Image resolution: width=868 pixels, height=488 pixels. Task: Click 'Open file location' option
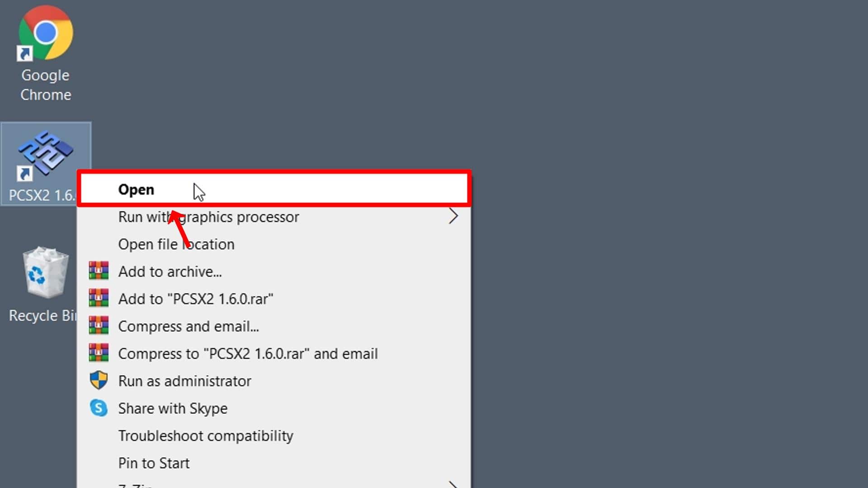click(176, 244)
